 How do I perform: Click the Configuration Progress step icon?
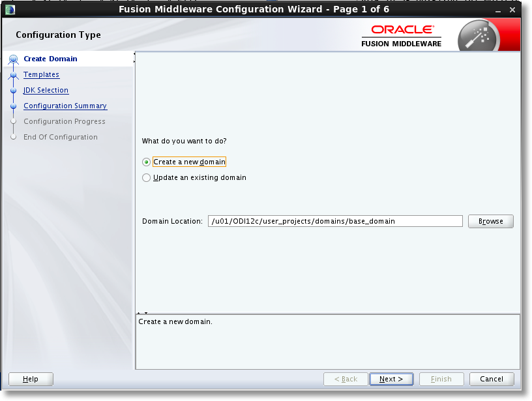(x=14, y=121)
